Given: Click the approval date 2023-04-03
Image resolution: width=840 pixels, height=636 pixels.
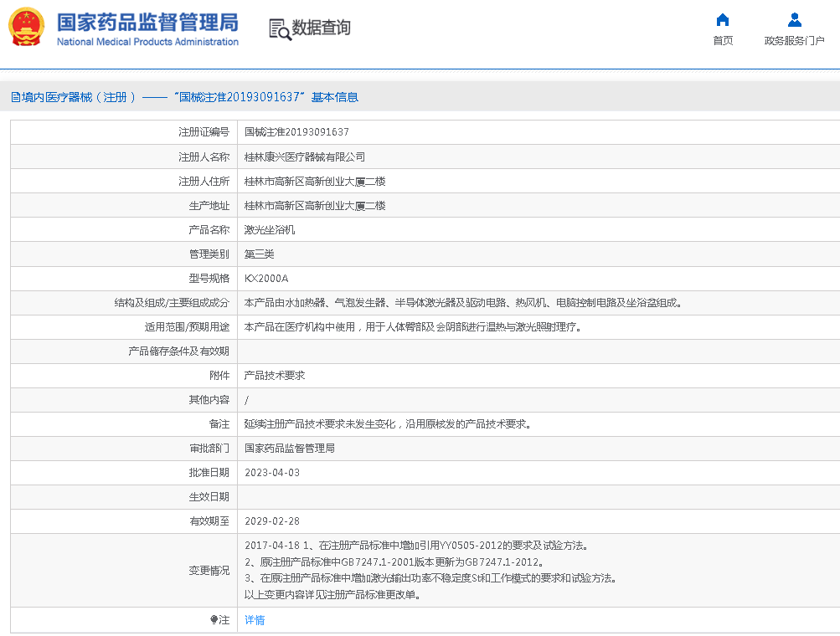Looking at the screenshot, I should (271, 473).
